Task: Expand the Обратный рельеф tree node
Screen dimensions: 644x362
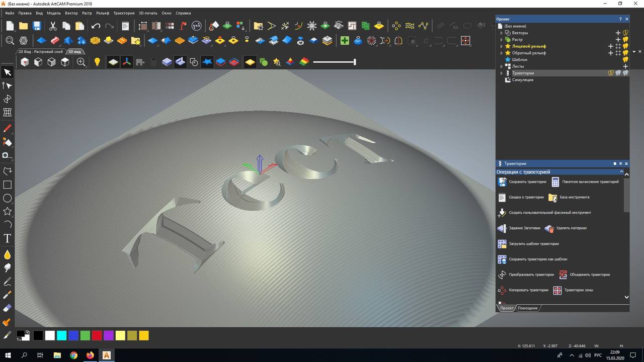Action: click(501, 53)
